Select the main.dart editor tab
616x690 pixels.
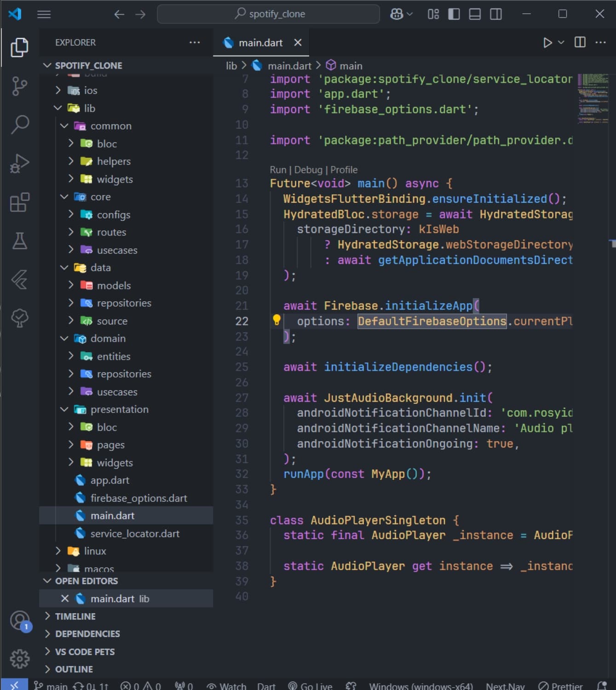click(x=260, y=43)
